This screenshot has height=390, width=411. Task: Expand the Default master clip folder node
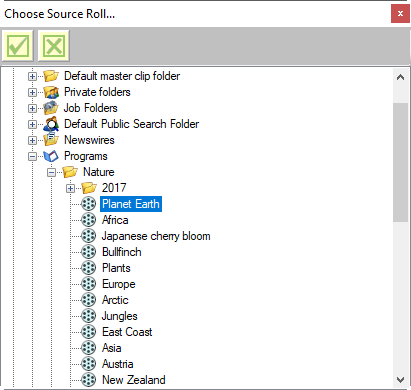[x=32, y=76]
